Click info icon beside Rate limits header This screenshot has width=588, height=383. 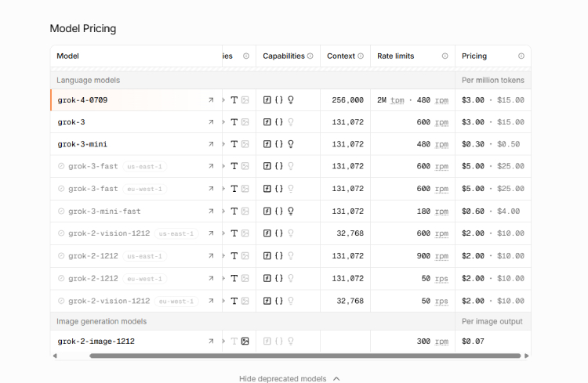click(x=445, y=56)
